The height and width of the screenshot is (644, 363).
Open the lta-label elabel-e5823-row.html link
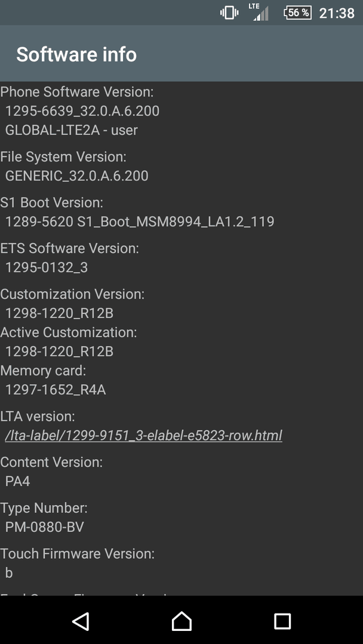pyautogui.click(x=143, y=435)
